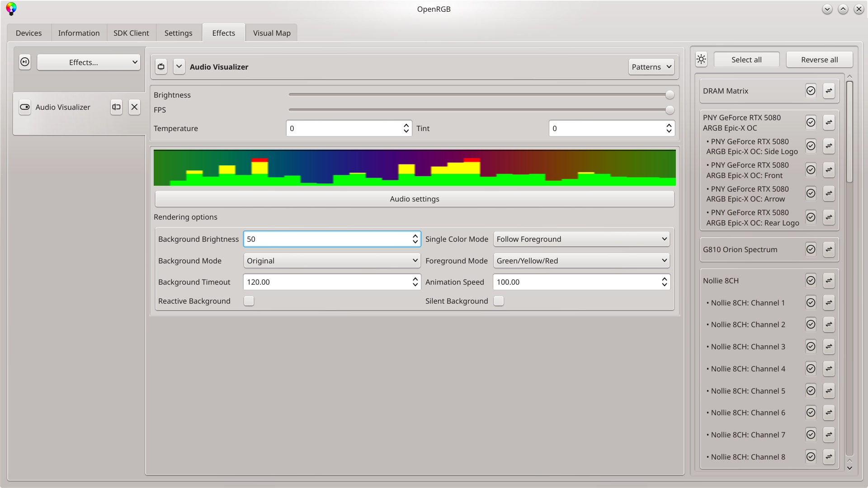Reverse PNY GeForce RTX 5080 ARGB Epic-X OC

(x=829, y=122)
